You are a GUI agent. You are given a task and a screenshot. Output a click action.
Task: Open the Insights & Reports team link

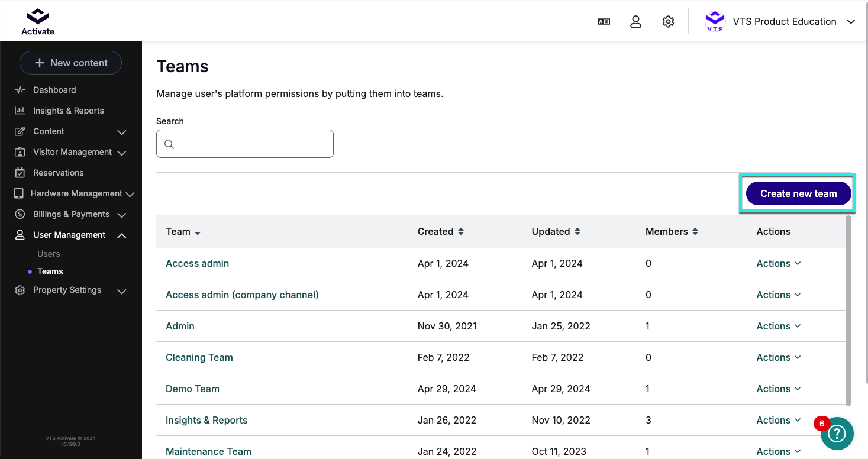(206, 420)
